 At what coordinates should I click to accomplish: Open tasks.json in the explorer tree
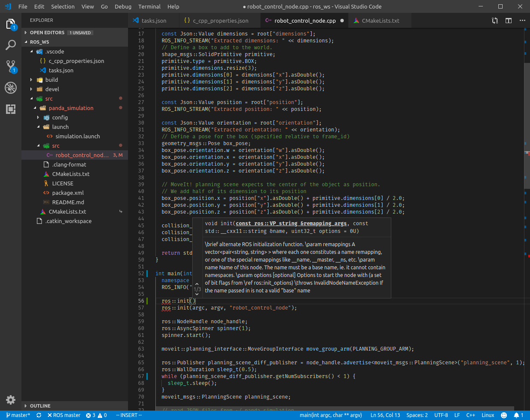point(74,70)
